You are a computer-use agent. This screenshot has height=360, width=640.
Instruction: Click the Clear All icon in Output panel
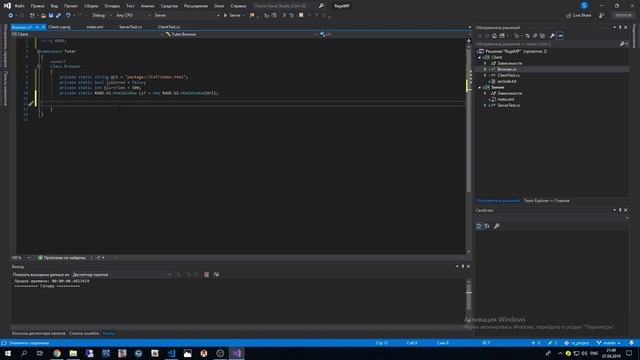(207, 275)
